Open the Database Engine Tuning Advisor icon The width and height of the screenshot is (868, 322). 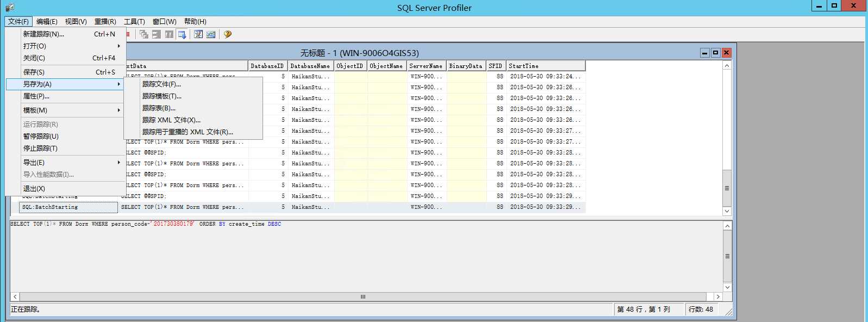pyautogui.click(x=198, y=34)
